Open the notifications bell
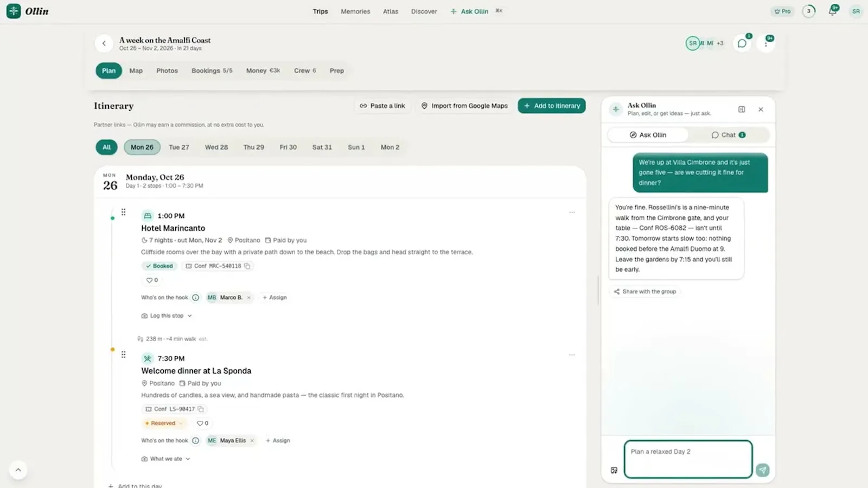The height and width of the screenshot is (488, 868). 832,11
